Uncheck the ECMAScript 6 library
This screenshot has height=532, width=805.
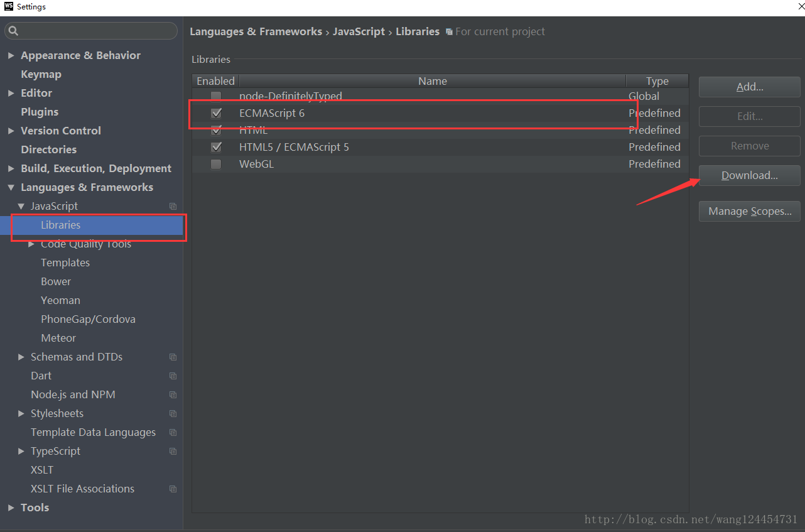216,113
